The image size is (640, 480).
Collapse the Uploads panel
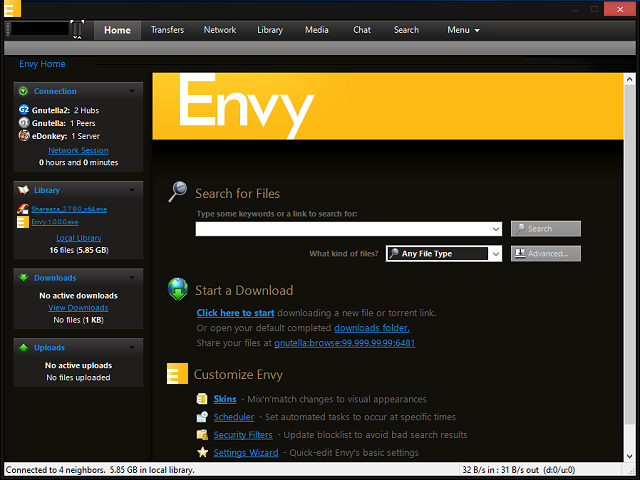click(x=132, y=347)
